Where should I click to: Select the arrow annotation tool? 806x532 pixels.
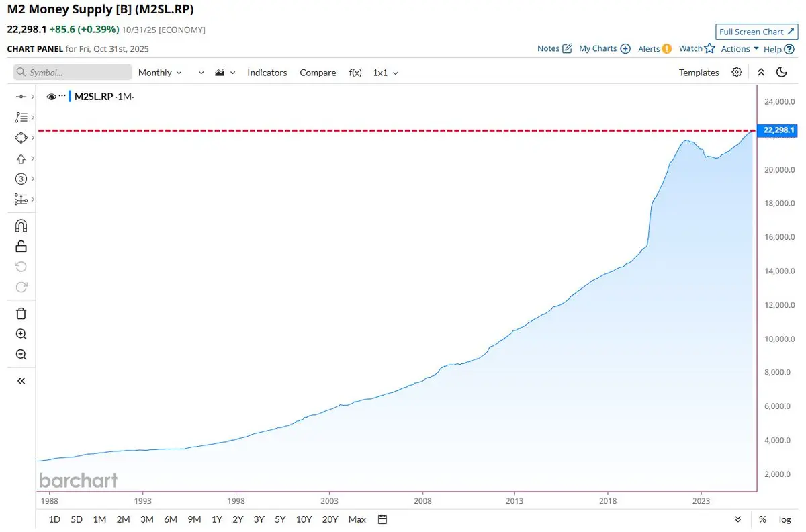click(x=21, y=159)
